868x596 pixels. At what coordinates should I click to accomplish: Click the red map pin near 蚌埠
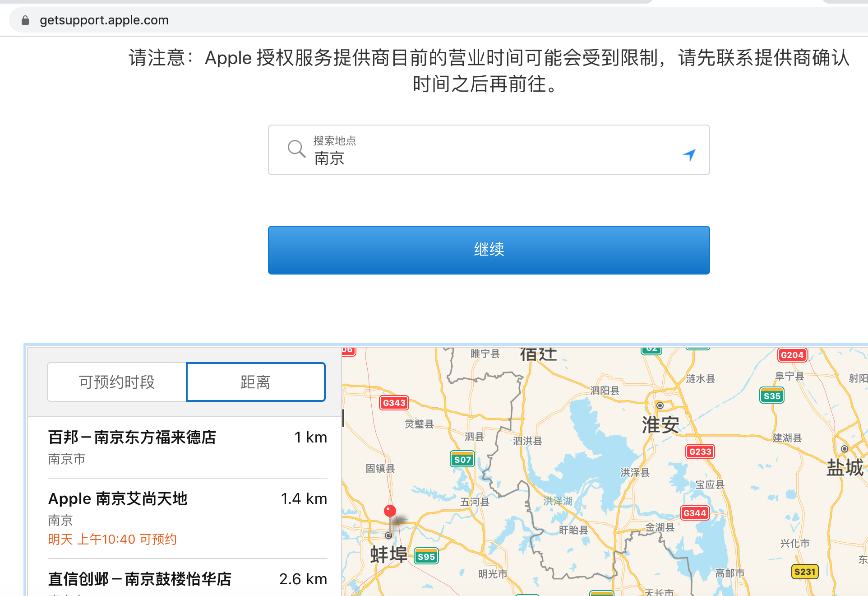390,511
